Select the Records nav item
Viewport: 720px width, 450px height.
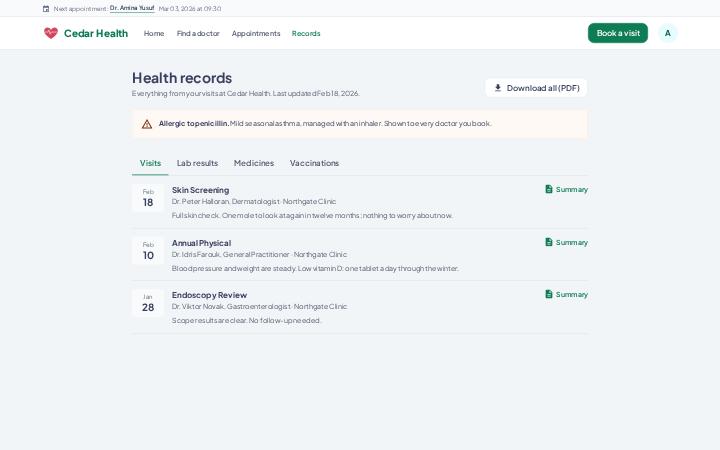point(306,34)
